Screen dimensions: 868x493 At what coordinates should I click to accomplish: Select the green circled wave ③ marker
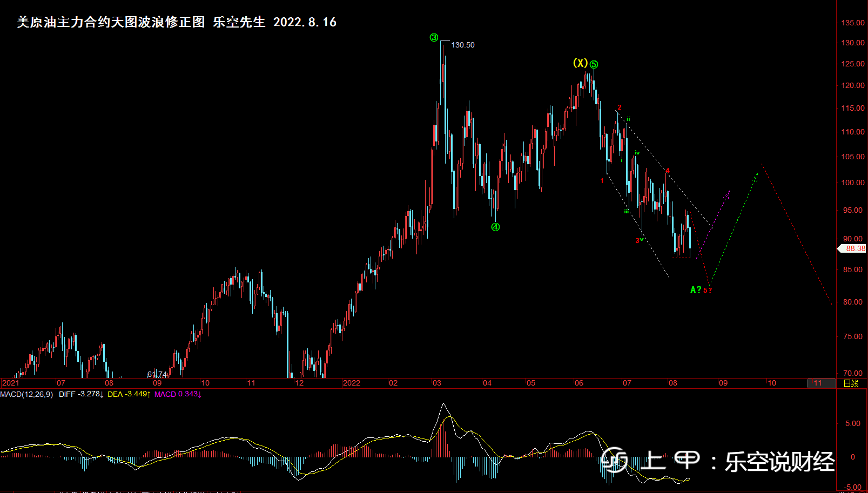point(434,37)
